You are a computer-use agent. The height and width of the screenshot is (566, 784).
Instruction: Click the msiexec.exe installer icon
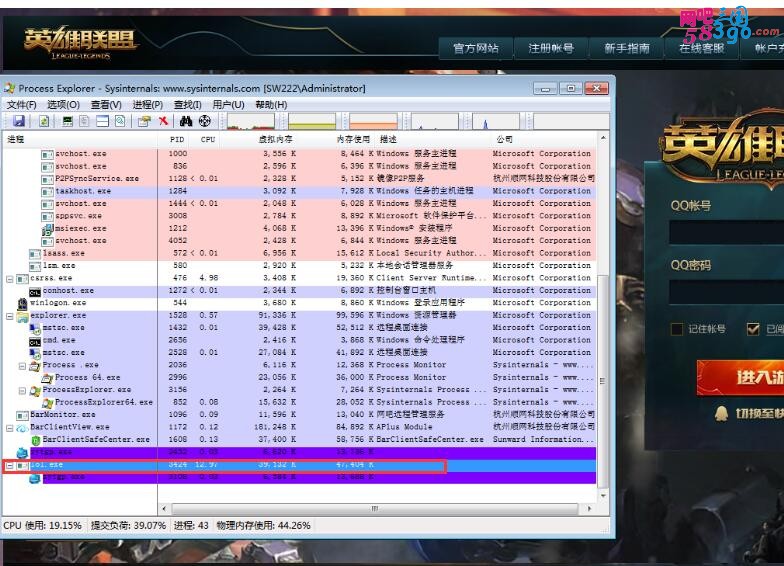(48, 229)
